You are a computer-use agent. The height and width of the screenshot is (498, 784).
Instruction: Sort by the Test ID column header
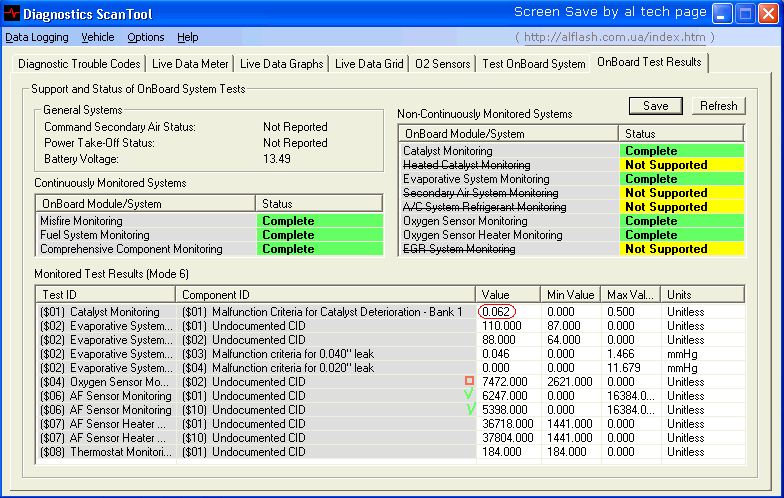pos(106,294)
